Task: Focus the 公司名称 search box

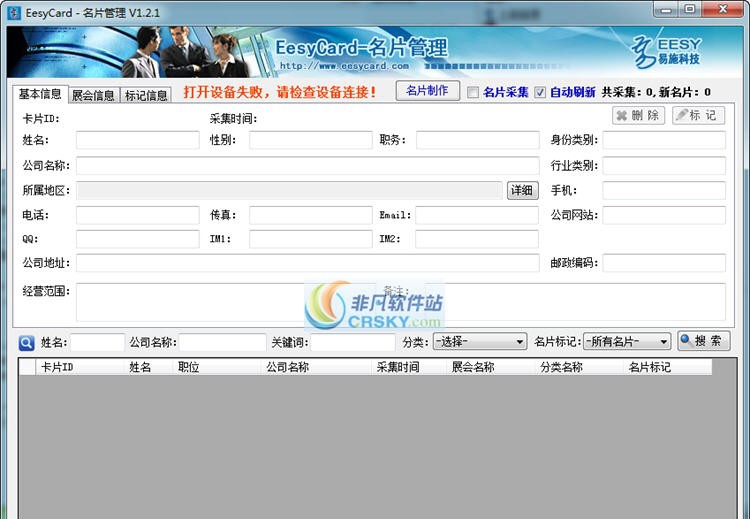Action: [222, 342]
